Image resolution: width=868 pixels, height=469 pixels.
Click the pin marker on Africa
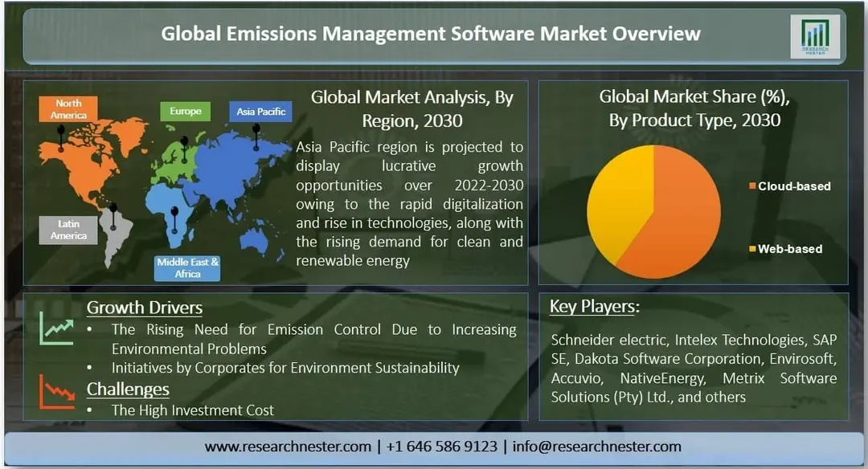click(x=175, y=219)
